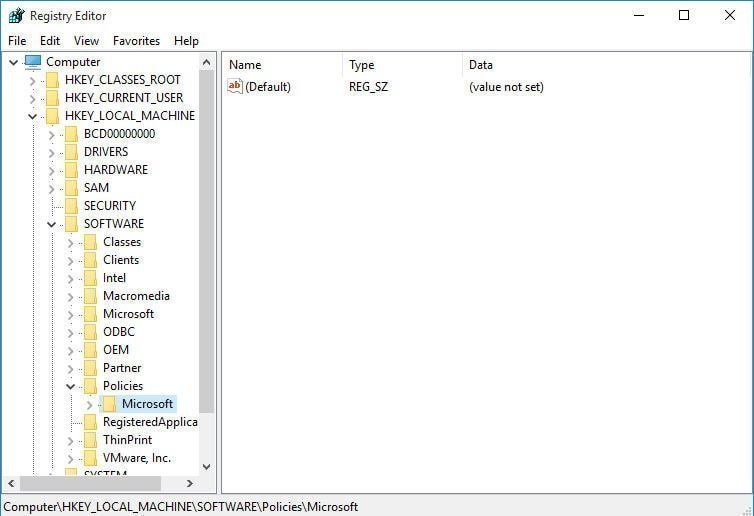The width and height of the screenshot is (754, 516).
Task: Click the Computer icon in tree
Action: pos(33,62)
